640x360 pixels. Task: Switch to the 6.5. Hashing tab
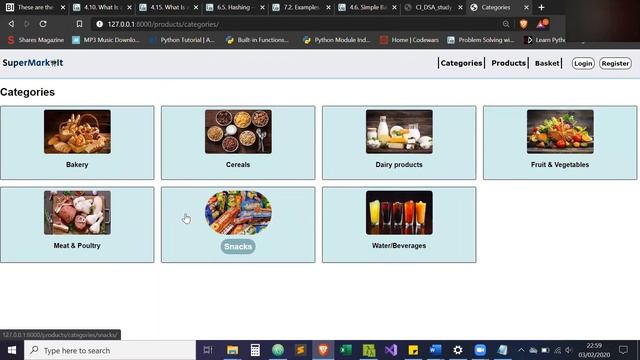(x=236, y=7)
